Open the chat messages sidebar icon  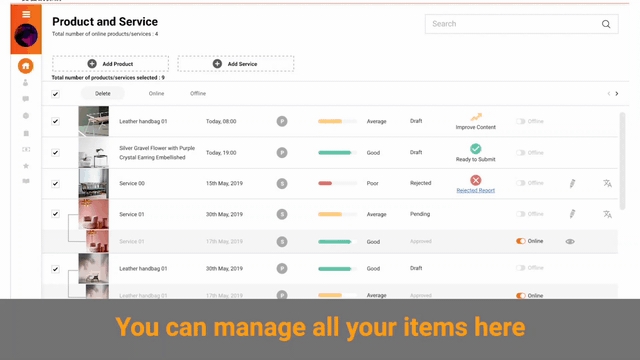click(x=25, y=99)
